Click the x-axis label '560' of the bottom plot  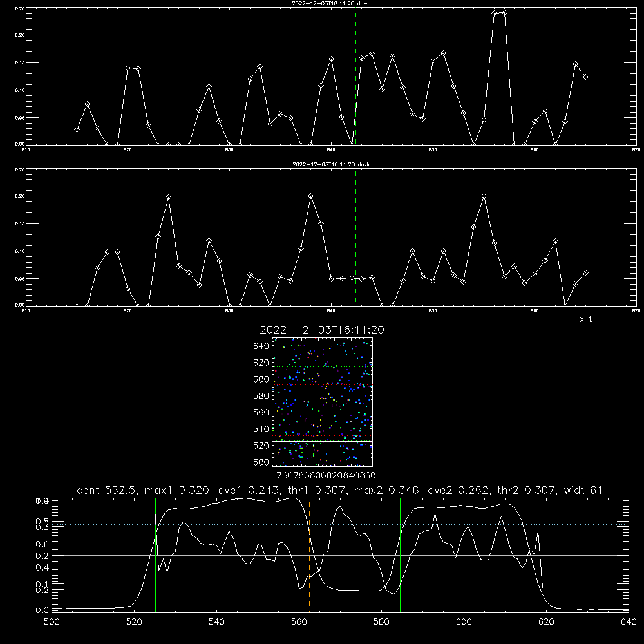click(x=299, y=622)
